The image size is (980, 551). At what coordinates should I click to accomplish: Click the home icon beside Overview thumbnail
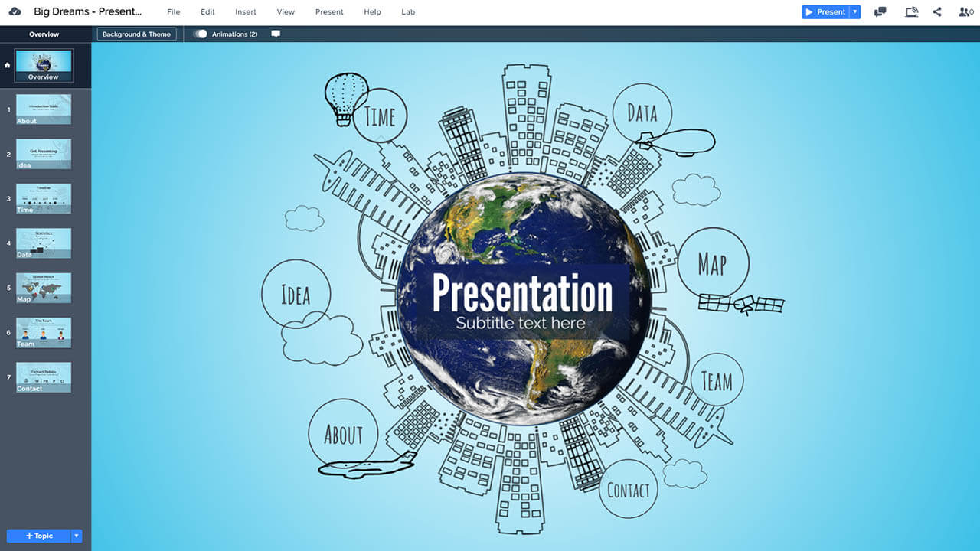pos(8,65)
